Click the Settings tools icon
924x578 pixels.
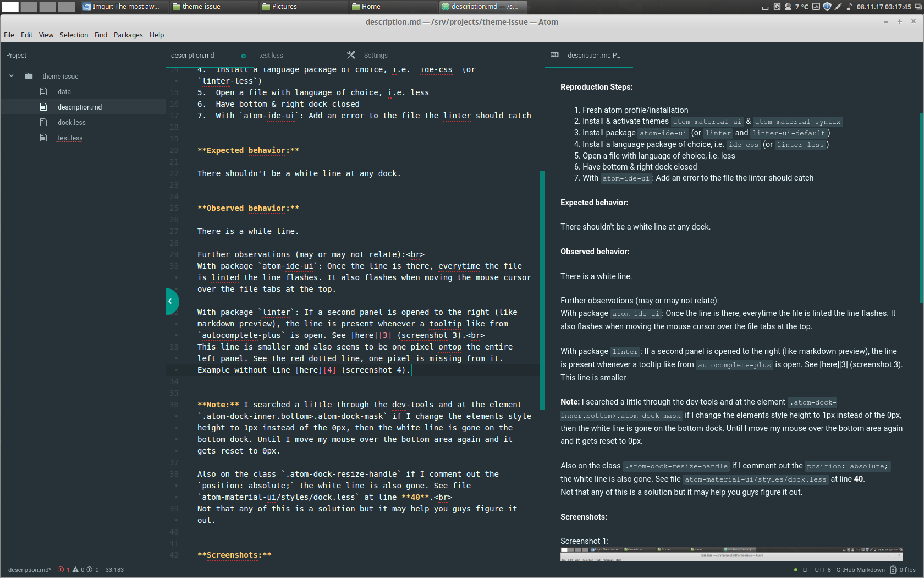tap(351, 55)
